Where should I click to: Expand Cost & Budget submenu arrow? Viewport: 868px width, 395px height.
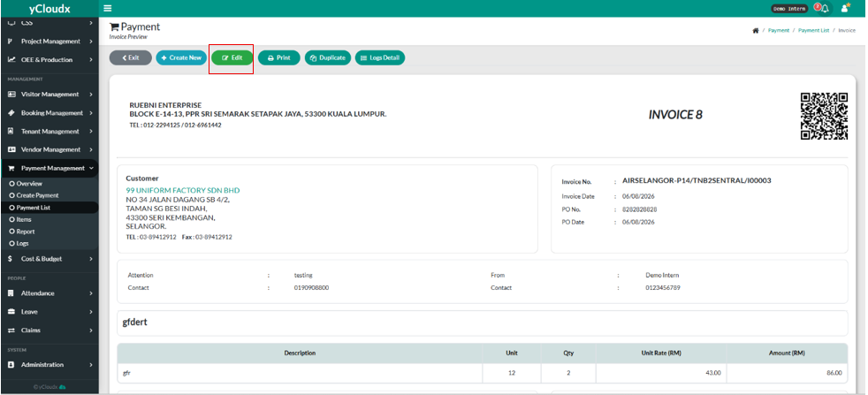coord(91,258)
